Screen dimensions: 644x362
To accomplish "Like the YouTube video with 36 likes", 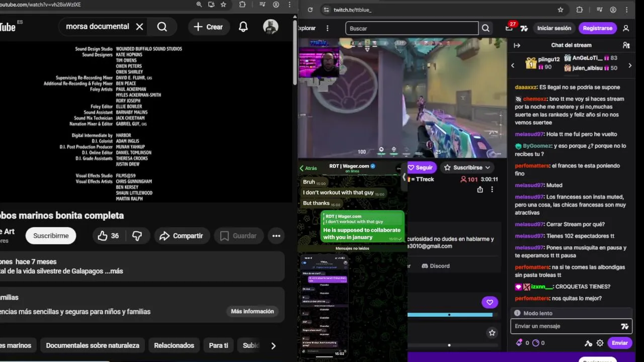I will point(109,236).
